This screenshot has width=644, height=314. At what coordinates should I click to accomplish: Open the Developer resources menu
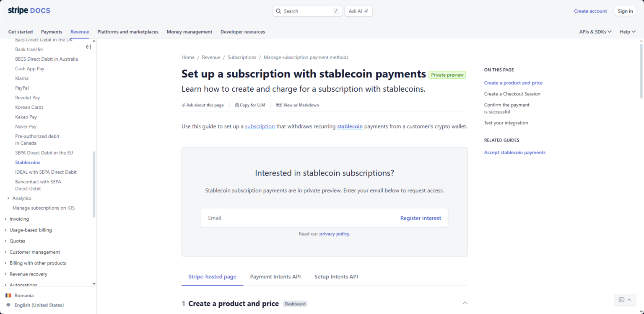click(x=242, y=31)
